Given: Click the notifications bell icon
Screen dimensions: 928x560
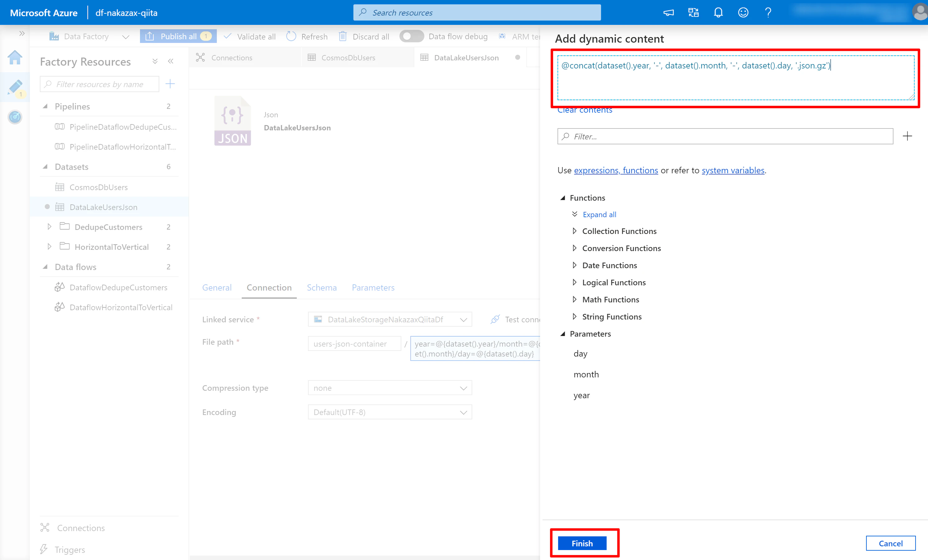Looking at the screenshot, I should pyautogui.click(x=718, y=13).
